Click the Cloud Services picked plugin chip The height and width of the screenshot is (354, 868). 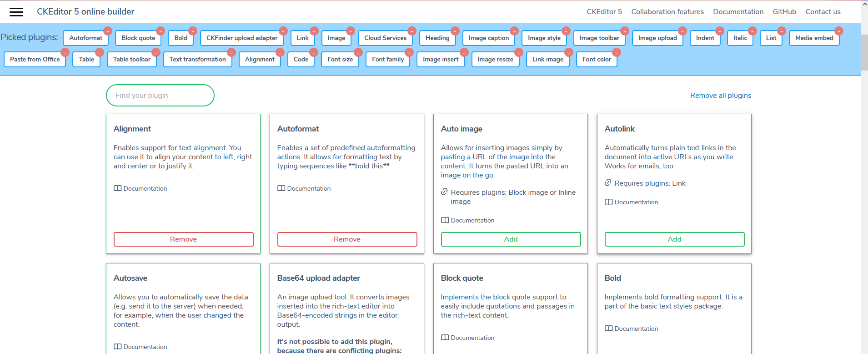coord(386,38)
